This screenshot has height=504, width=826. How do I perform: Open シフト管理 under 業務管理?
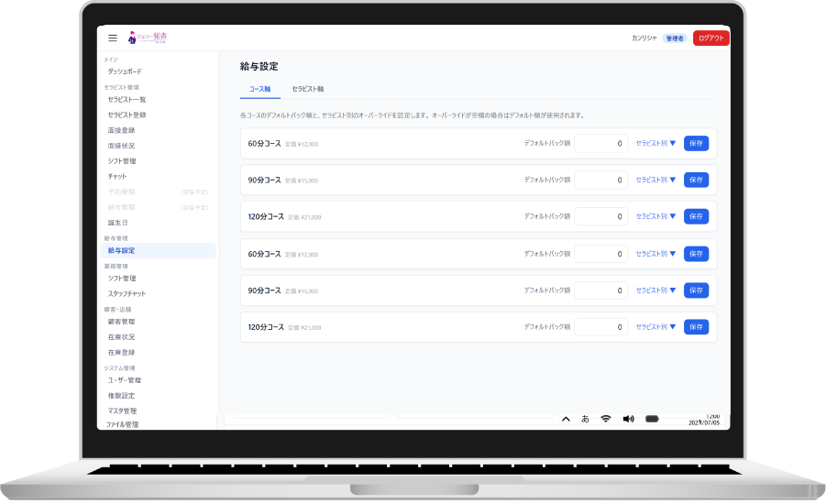(x=122, y=279)
